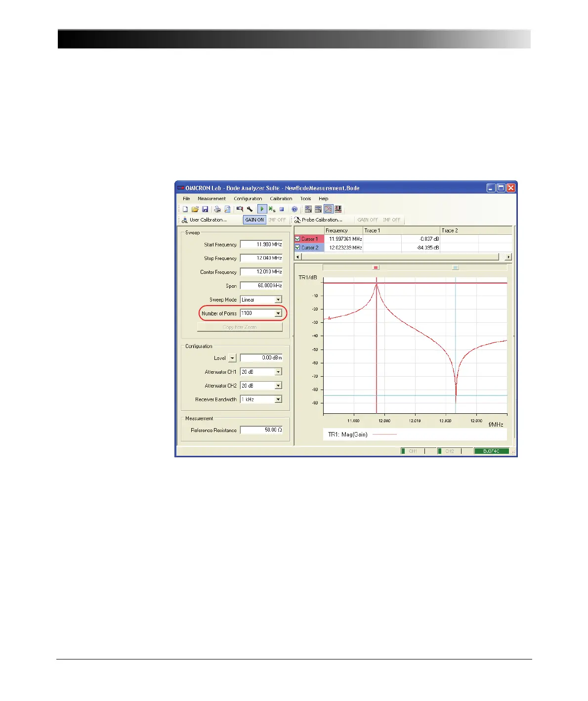Click the device search icon in toolbar
The width and height of the screenshot is (588, 701).
(240, 209)
